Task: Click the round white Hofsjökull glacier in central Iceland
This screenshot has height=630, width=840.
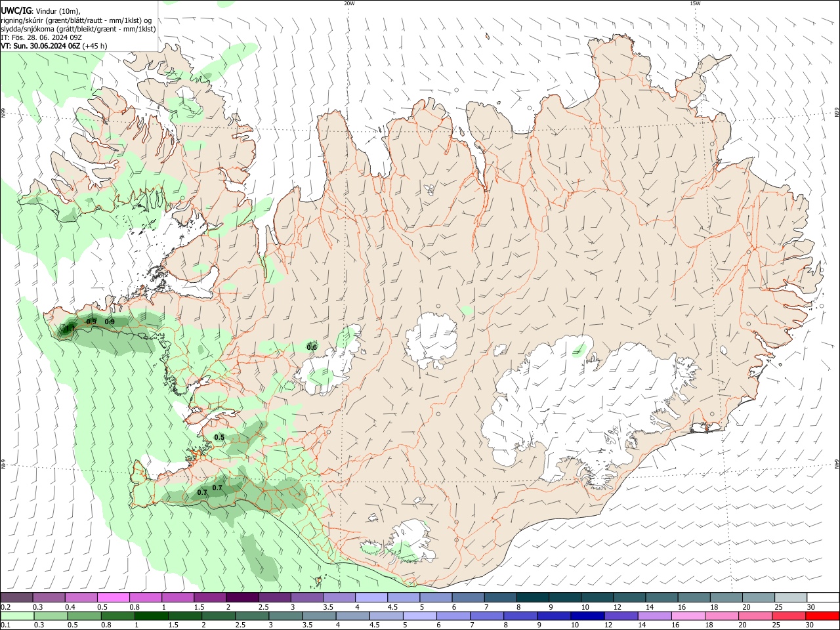Action: (431, 340)
